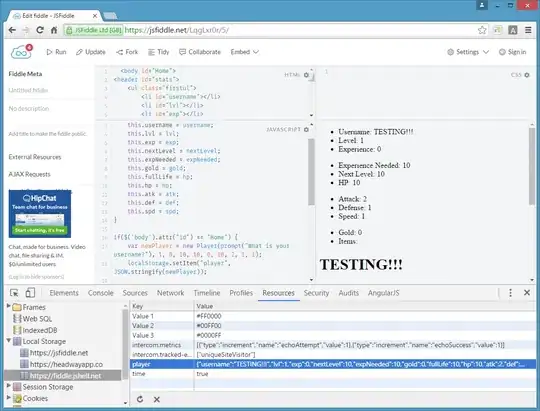The image size is (540, 411).
Task: Delete selected storage entry with X icon
Action: pos(157,399)
